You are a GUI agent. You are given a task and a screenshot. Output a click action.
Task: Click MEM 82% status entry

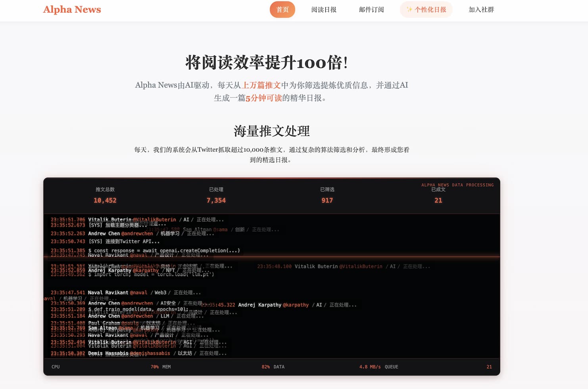pos(216,367)
